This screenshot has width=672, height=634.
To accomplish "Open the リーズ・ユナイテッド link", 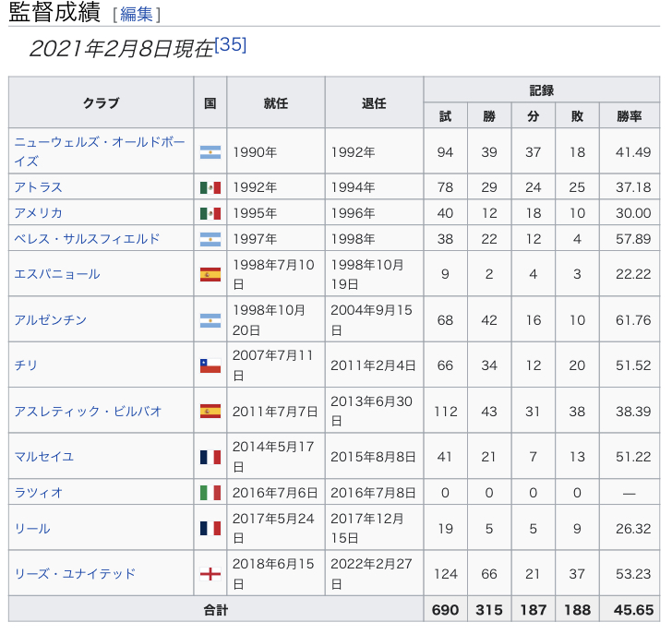I will pyautogui.click(x=75, y=574).
